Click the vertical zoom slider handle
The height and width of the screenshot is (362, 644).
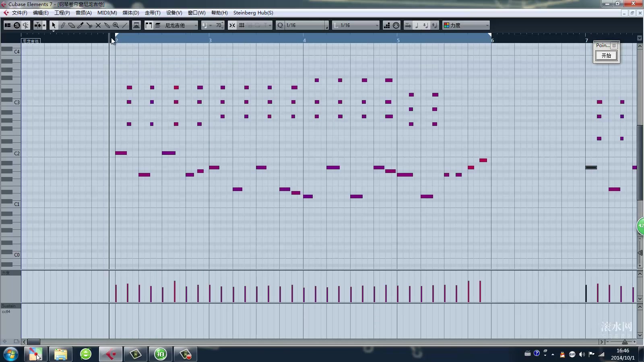click(640, 253)
